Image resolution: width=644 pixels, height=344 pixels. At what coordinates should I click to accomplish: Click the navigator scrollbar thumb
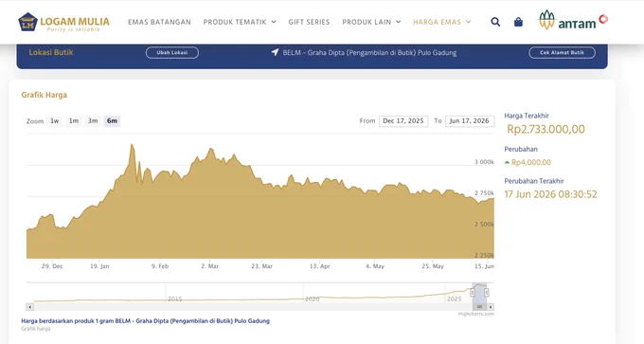tap(479, 307)
